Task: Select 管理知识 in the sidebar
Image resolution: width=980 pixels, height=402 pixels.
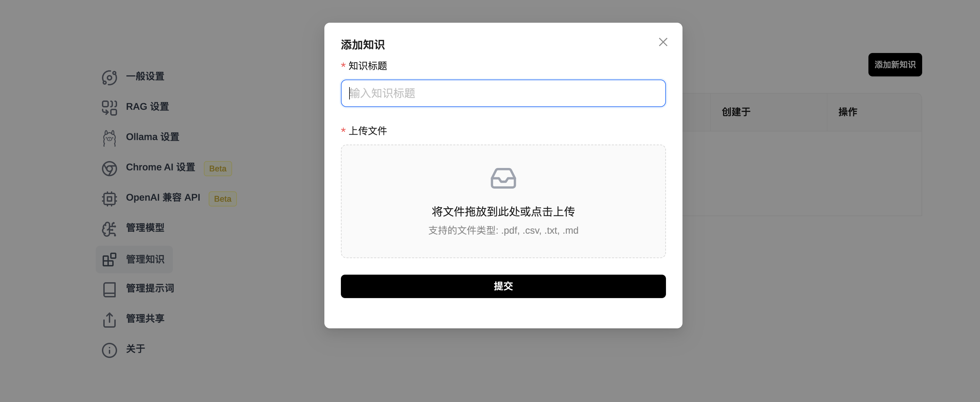Action: [134, 260]
